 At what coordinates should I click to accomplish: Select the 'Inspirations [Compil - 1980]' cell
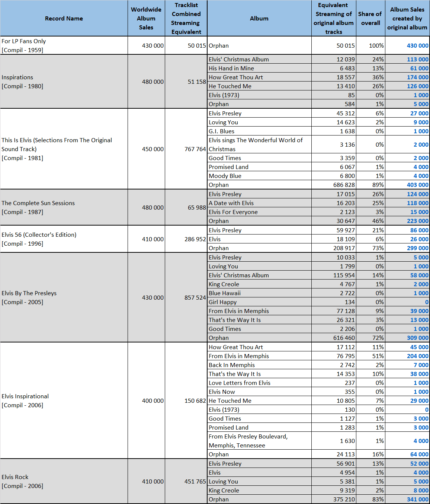[x=64, y=82]
